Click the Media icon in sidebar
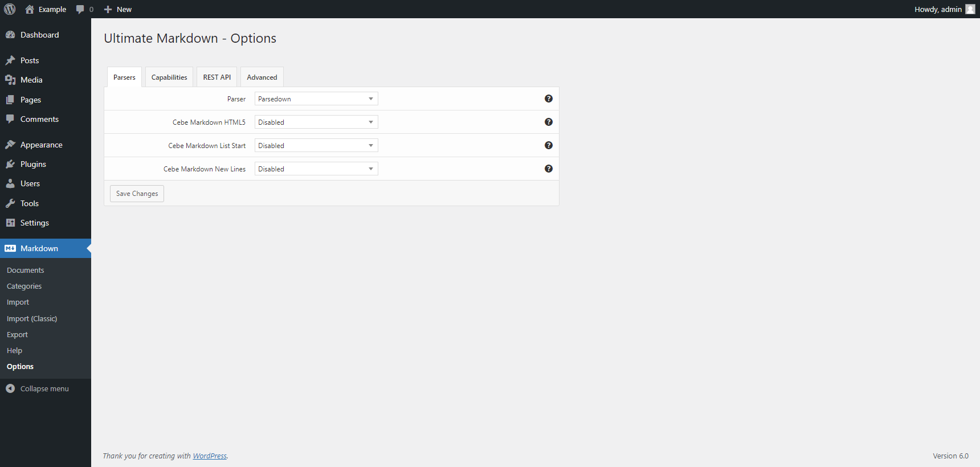The image size is (980, 467). point(10,80)
